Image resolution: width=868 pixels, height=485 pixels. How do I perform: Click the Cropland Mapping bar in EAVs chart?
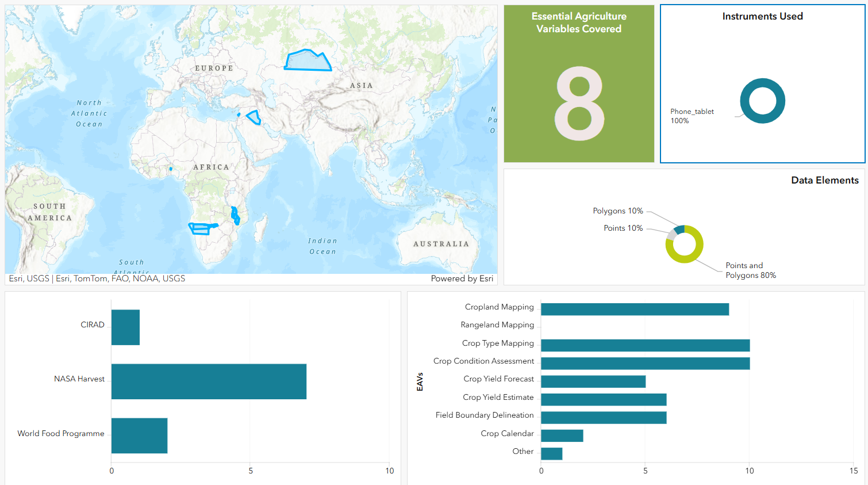pyautogui.click(x=632, y=309)
